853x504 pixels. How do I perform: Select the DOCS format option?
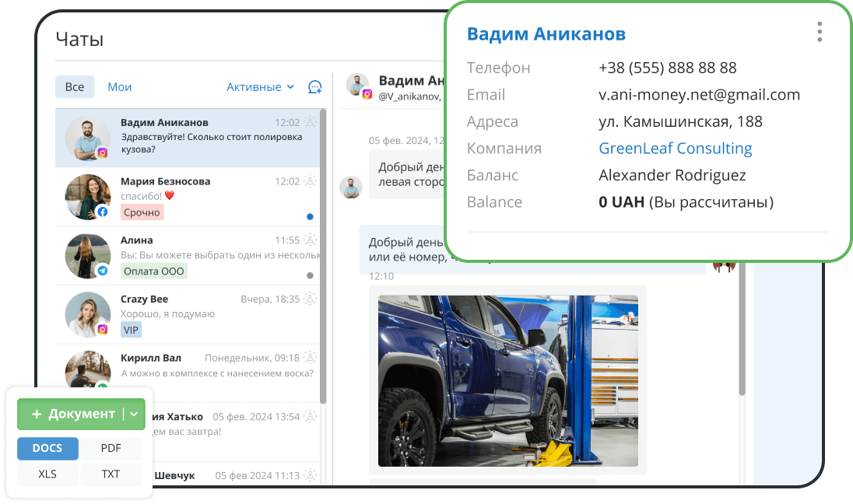click(x=47, y=448)
